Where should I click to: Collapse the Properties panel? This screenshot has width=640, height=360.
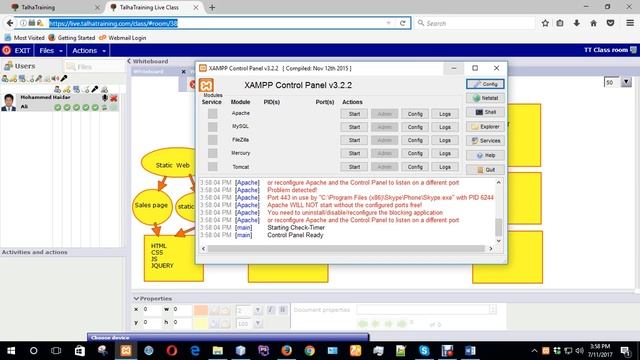tap(136, 298)
